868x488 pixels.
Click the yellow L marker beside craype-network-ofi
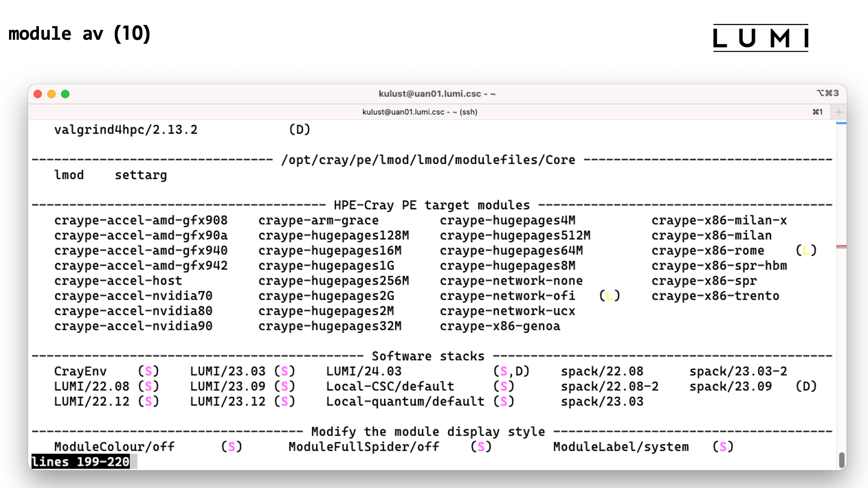(x=609, y=296)
